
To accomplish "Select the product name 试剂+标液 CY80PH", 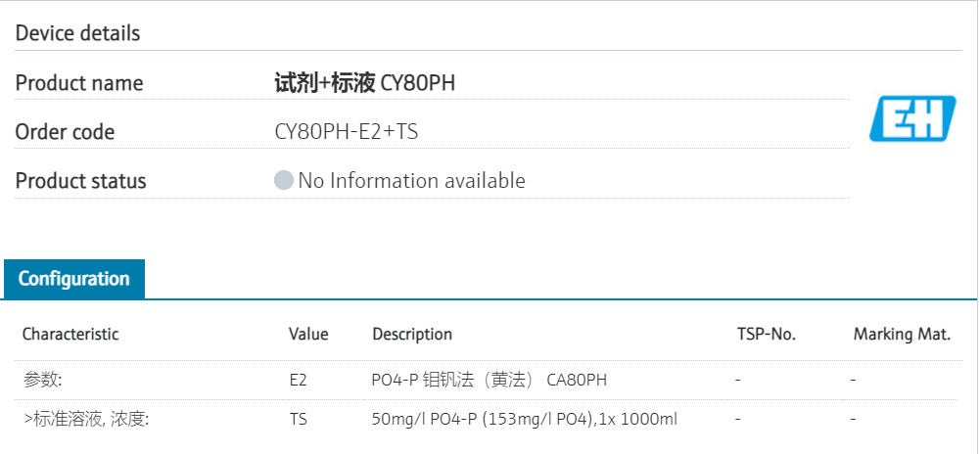I will click(364, 83).
